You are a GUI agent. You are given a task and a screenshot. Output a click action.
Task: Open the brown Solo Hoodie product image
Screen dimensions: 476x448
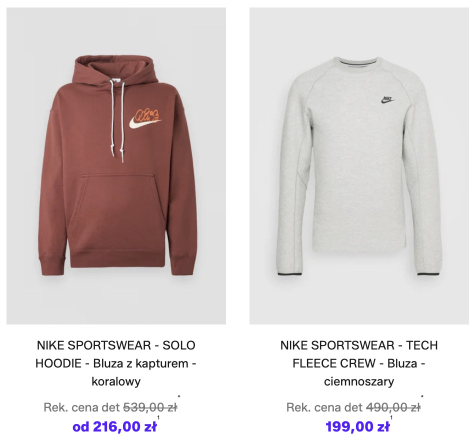(116, 165)
